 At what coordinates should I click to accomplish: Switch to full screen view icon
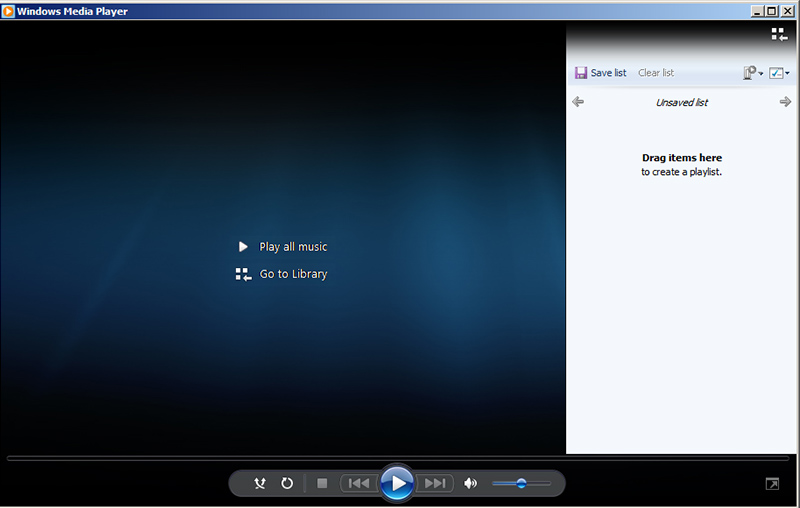coord(772,484)
